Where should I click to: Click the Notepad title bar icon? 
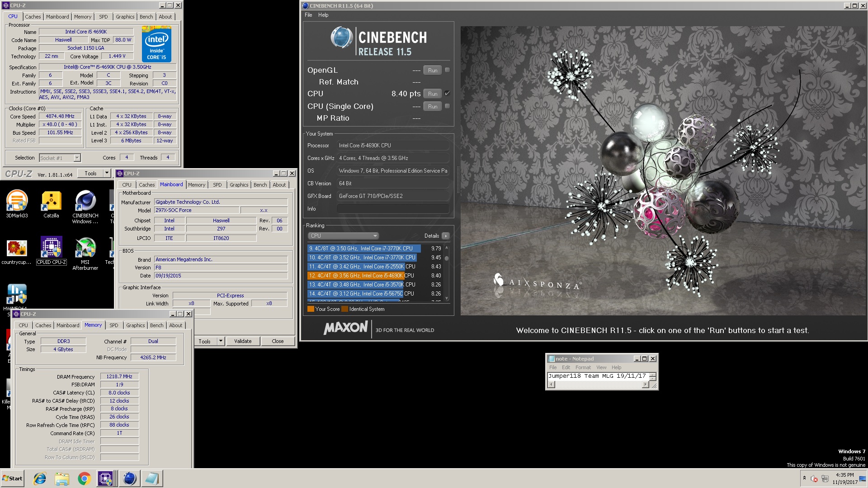(x=551, y=359)
